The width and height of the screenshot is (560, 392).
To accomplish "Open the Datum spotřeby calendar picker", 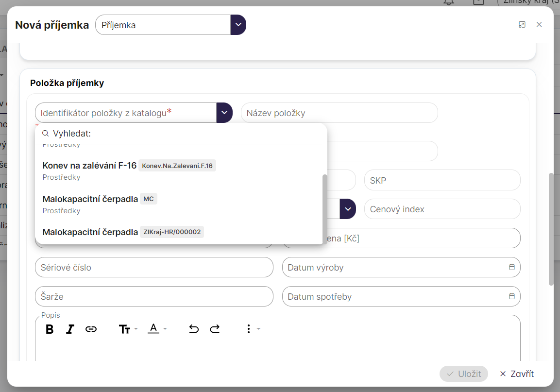I will [x=511, y=296].
